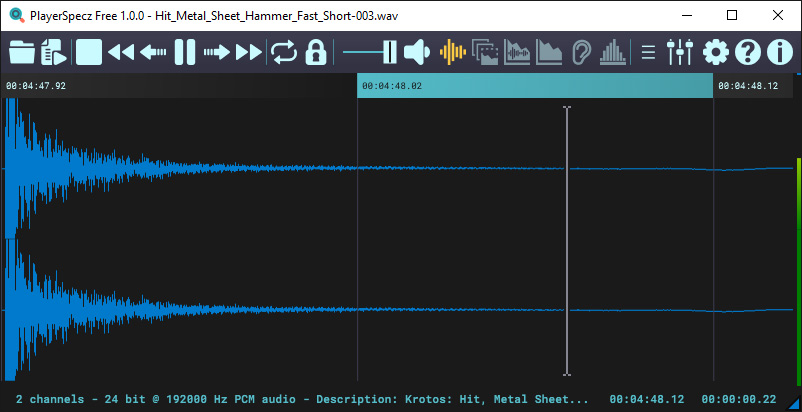Screen dimensions: 802x412
Task: Toggle the padlock lock button
Action: click(x=316, y=52)
